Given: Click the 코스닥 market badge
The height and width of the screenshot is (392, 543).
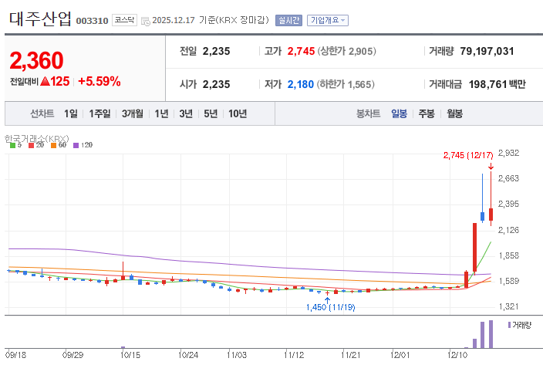Looking at the screenshot, I should coord(124,20).
